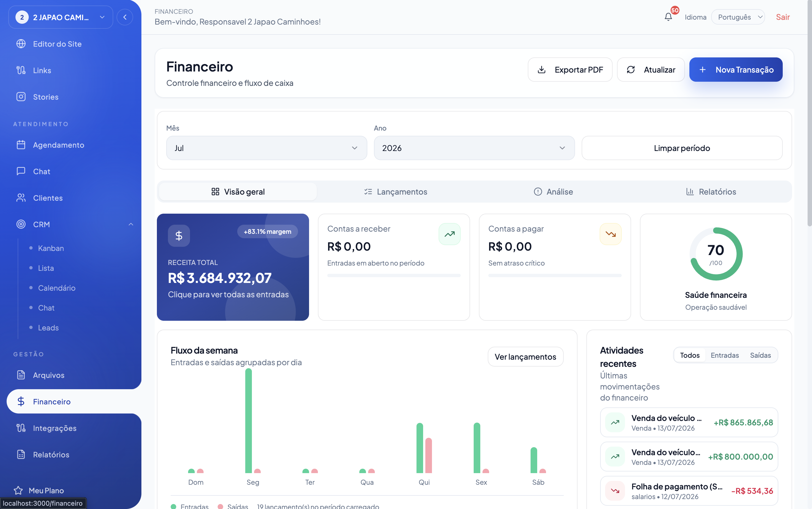
Task: Click the Arquivos file icon
Action: (x=21, y=375)
